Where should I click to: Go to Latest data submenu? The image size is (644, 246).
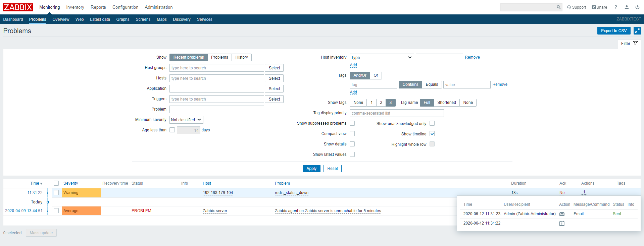(x=100, y=19)
